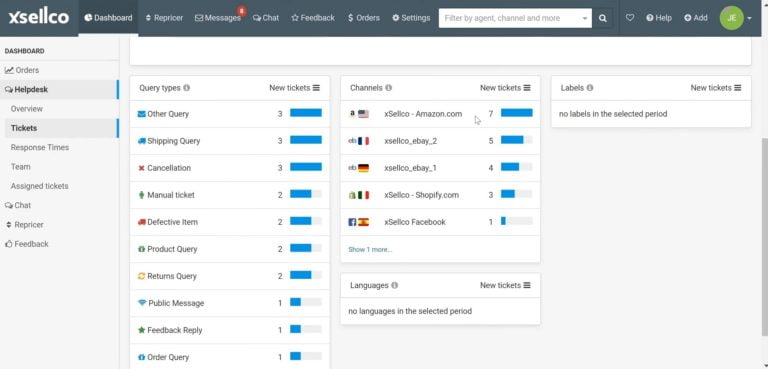Click the Cancellation red X icon

point(142,168)
